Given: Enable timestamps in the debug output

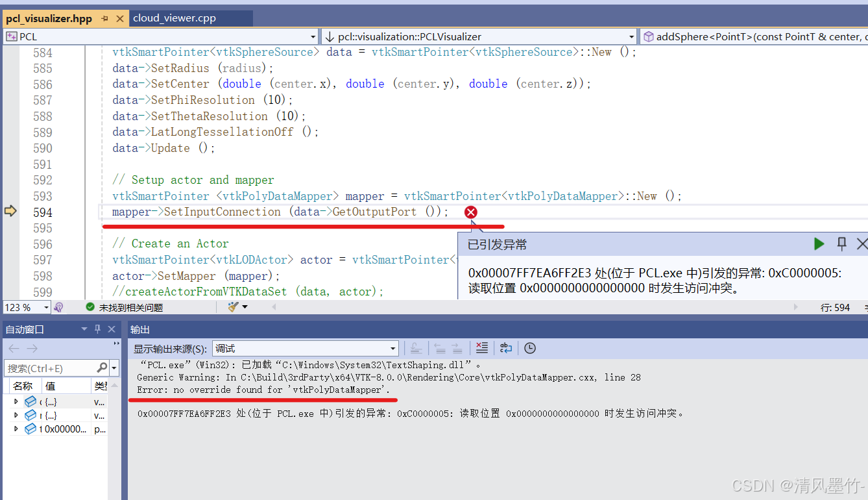Looking at the screenshot, I should [x=530, y=348].
